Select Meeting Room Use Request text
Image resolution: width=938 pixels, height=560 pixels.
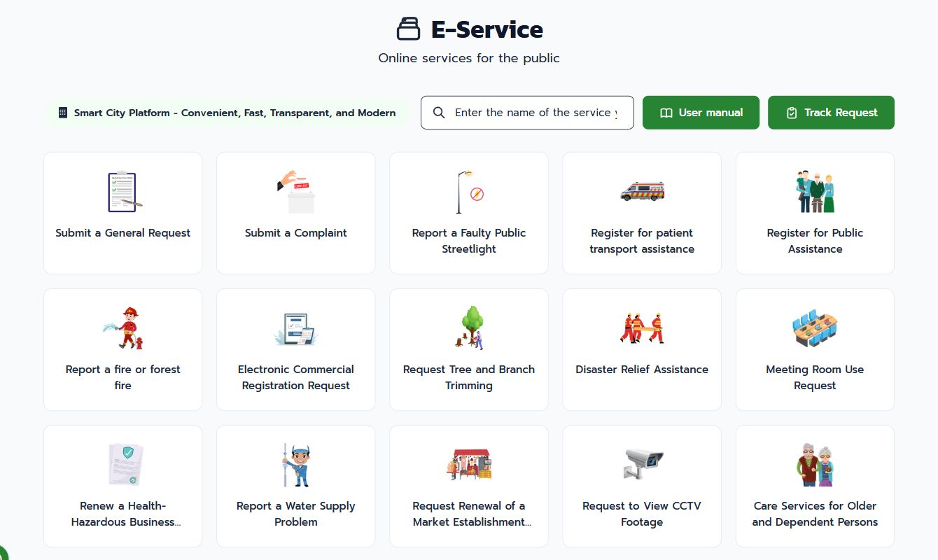coord(815,377)
